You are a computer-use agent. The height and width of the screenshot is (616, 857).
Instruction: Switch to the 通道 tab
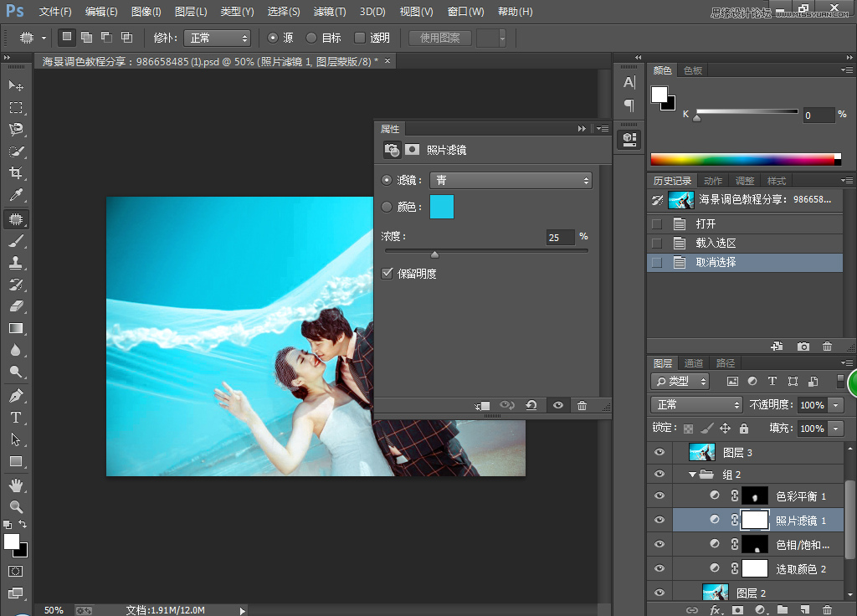(693, 363)
